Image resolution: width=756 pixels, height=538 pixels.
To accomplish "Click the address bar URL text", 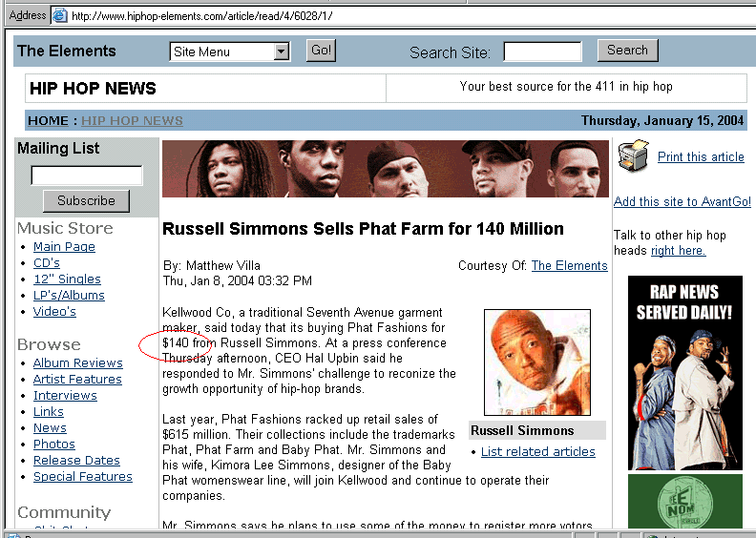I will click(x=202, y=16).
